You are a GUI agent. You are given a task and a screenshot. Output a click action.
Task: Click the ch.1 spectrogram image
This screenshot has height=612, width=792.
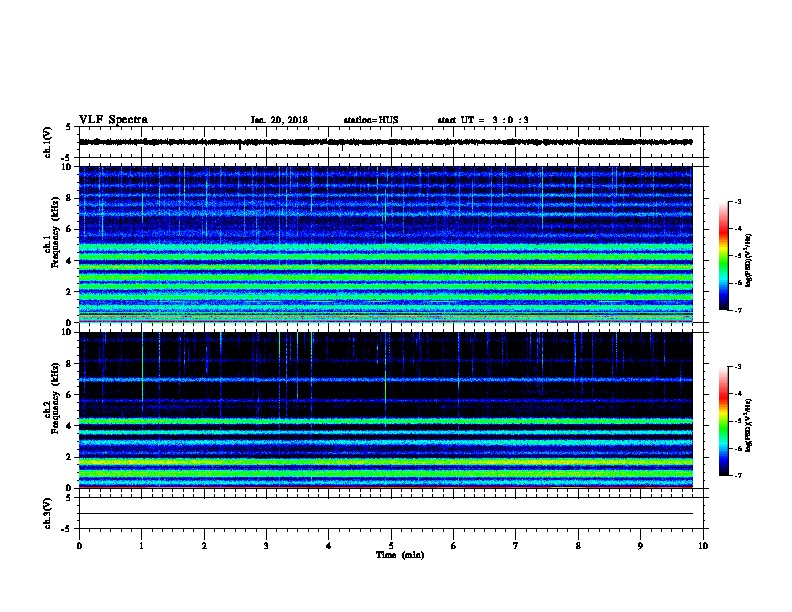pos(386,244)
